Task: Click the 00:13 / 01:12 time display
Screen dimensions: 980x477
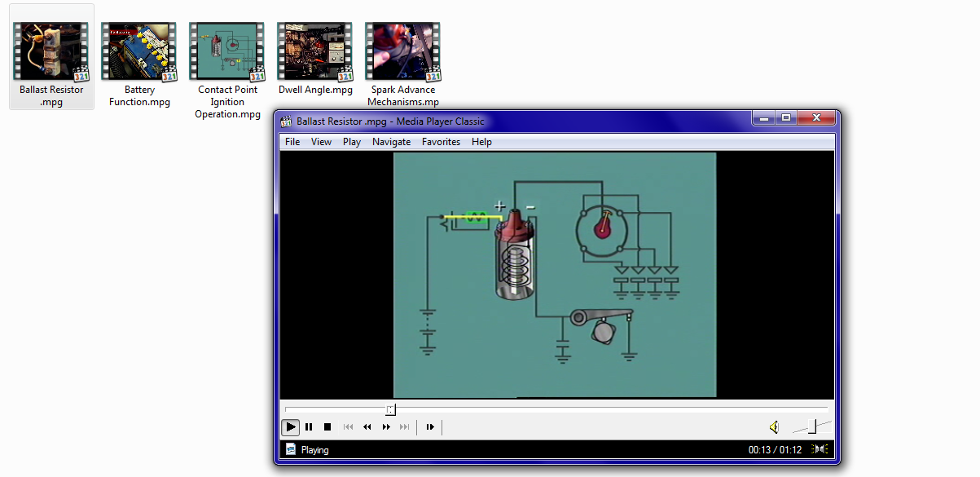Action: point(775,450)
